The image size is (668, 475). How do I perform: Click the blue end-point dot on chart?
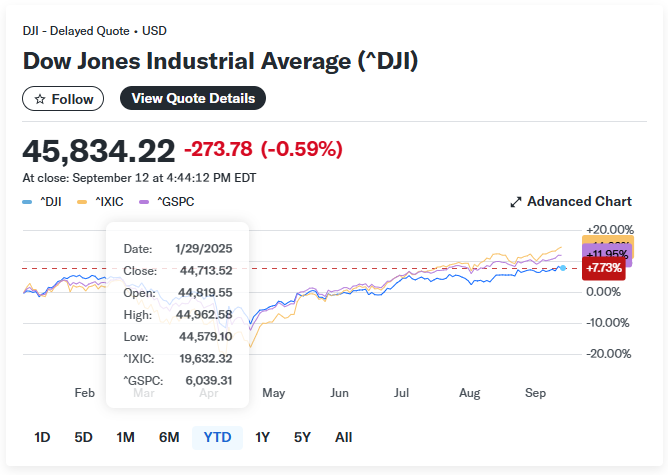563,268
